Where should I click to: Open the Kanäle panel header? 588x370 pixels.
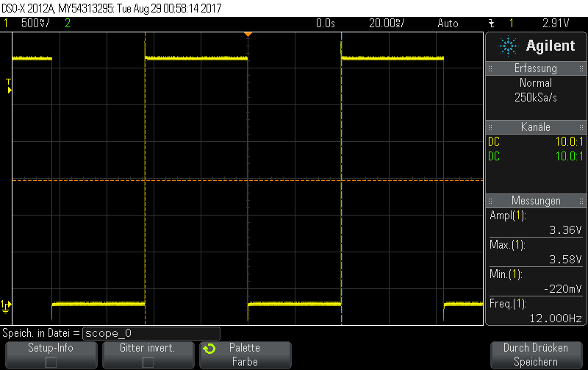536,127
